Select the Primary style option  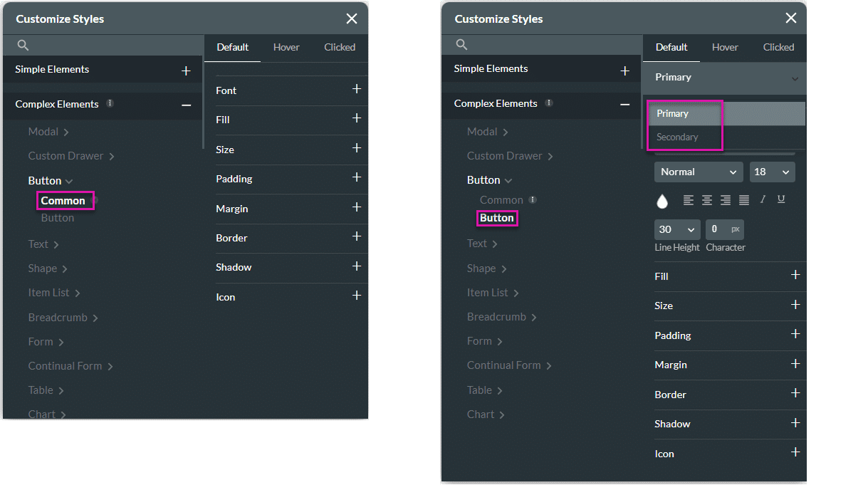tap(672, 113)
